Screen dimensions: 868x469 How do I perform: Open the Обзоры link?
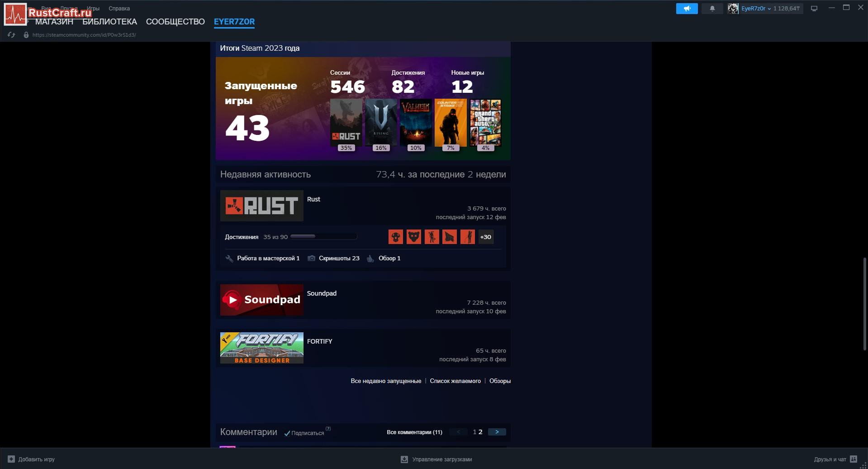click(x=500, y=381)
